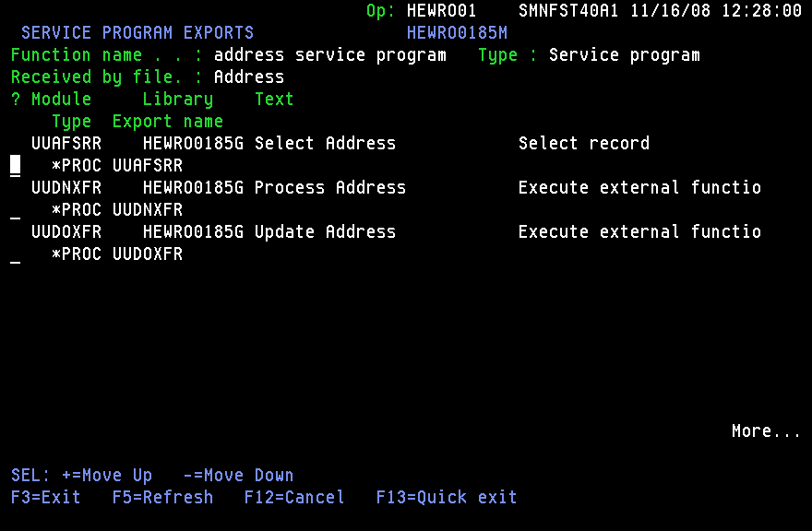Viewport: 812px width, 531px height.
Task: Click the F3=Exit function key label
Action: point(44,497)
